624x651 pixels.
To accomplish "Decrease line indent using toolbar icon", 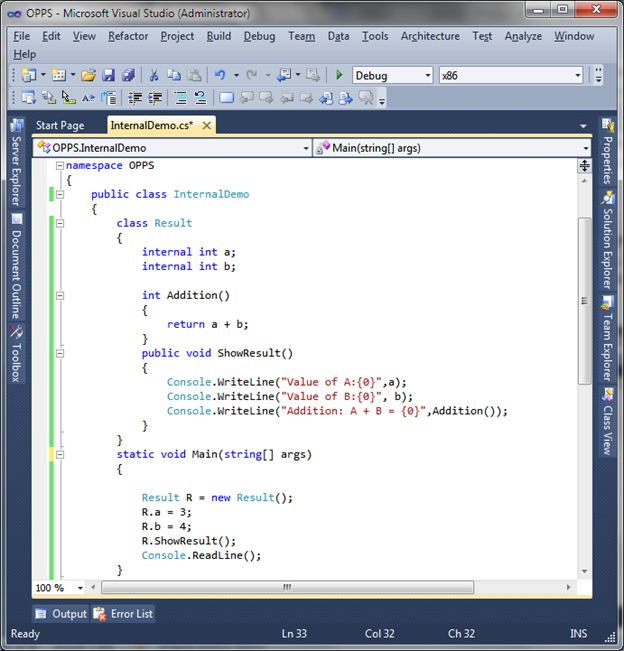I will pos(135,98).
